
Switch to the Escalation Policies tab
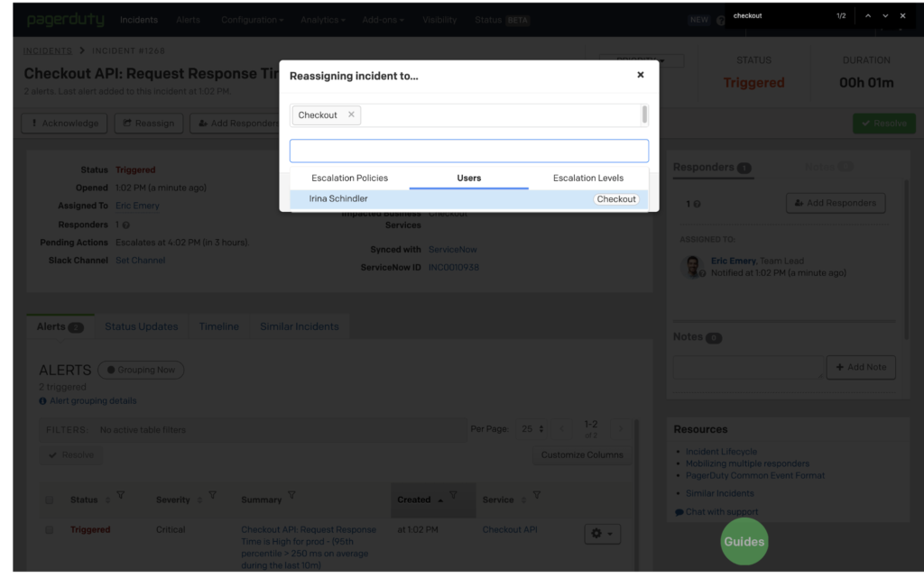pos(349,178)
